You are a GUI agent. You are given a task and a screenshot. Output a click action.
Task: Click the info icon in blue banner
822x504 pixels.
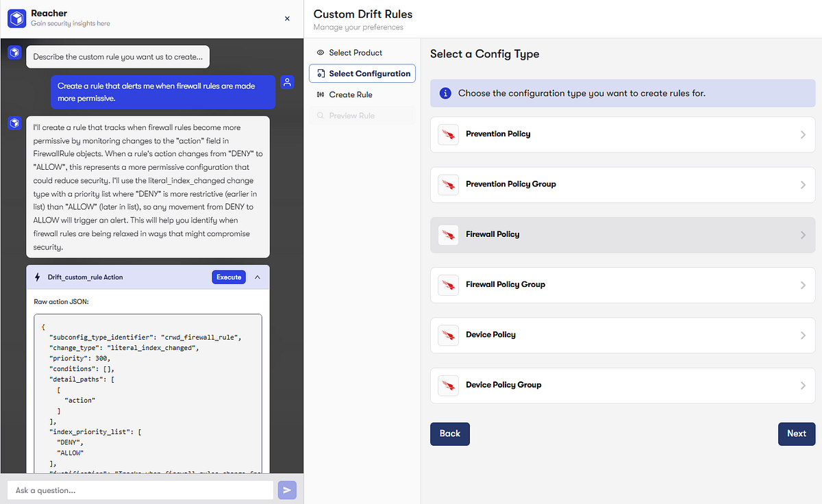click(445, 93)
